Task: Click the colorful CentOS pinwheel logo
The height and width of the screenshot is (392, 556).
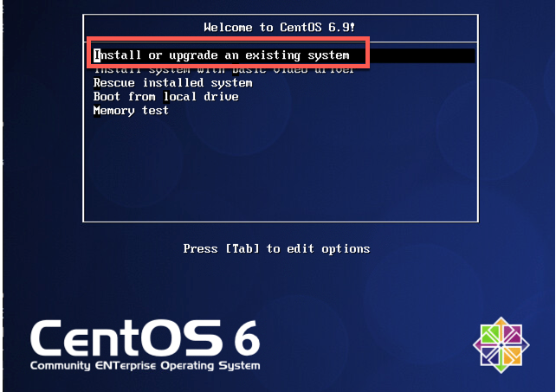Action: [501, 345]
